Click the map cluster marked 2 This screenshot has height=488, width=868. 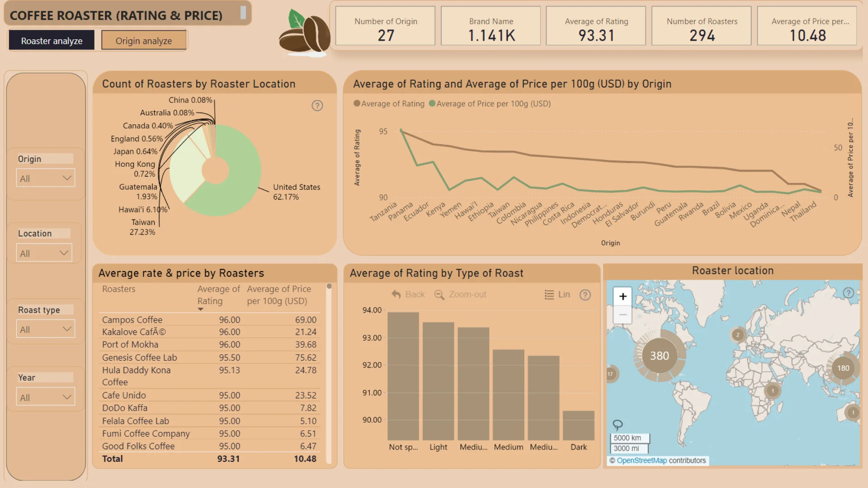point(738,335)
